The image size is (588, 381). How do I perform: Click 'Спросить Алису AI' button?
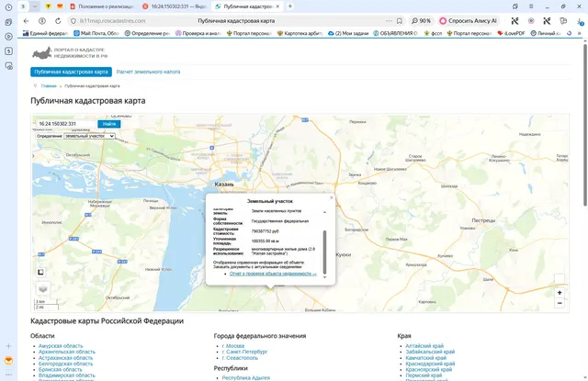(469, 21)
